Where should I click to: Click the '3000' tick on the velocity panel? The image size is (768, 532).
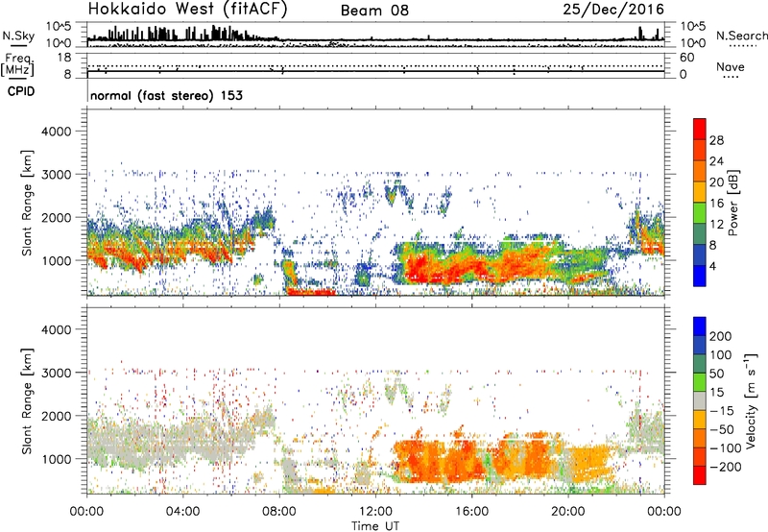coord(57,373)
